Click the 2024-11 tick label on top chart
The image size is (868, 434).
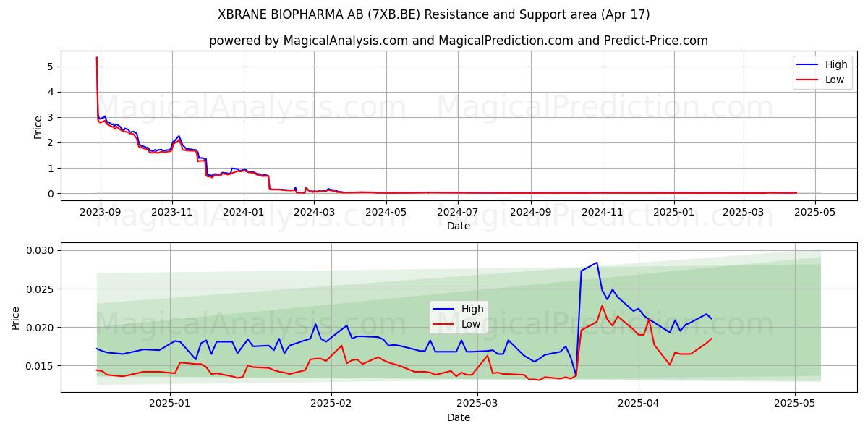(x=602, y=212)
